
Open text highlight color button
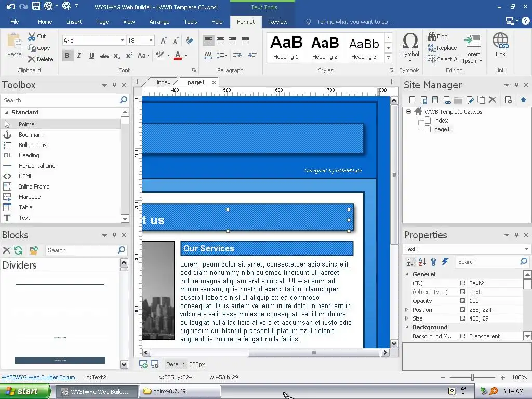160,55
